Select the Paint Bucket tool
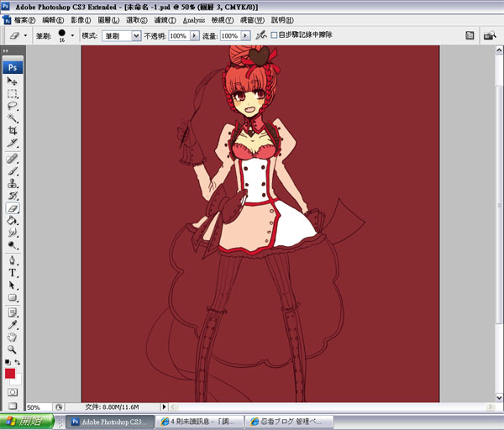 [13, 221]
